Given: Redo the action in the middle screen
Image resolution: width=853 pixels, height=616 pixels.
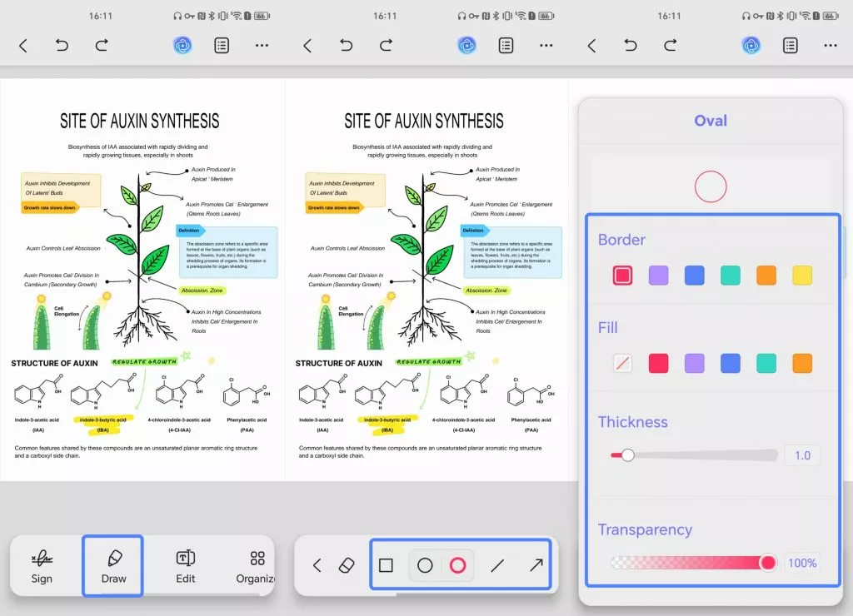Looking at the screenshot, I should pyautogui.click(x=387, y=45).
